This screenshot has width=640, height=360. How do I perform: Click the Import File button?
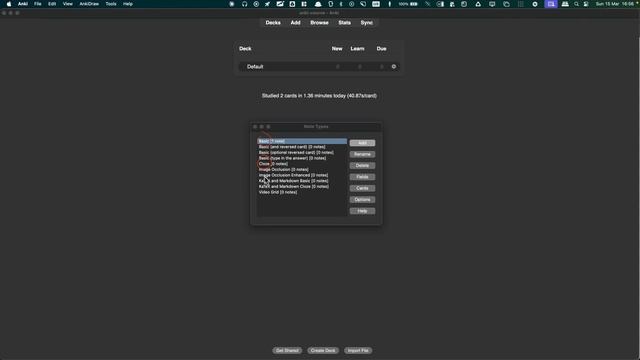coord(358,350)
